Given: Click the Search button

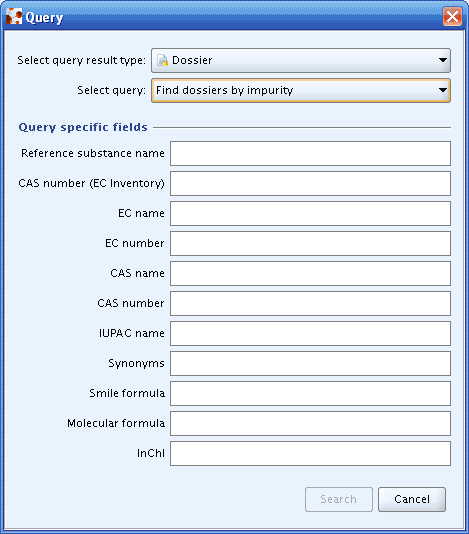Looking at the screenshot, I should click(x=339, y=499).
